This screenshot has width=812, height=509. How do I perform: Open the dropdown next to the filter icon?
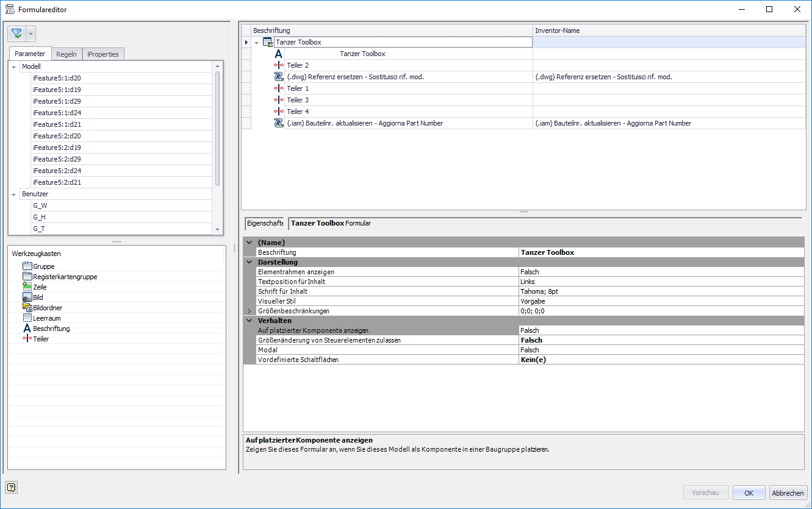point(31,33)
